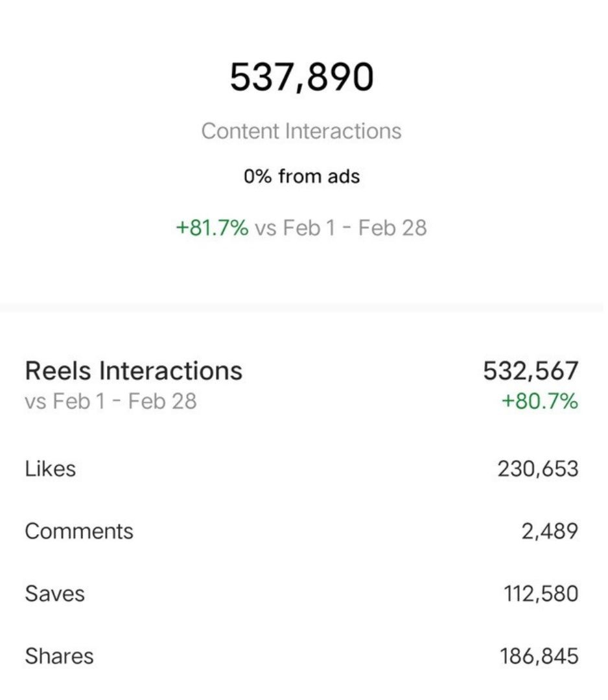Select the Comments label
The width and height of the screenshot is (608, 700).
[x=79, y=531]
